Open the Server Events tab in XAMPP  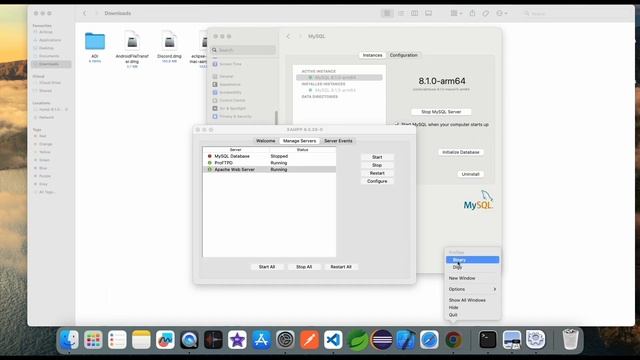pyautogui.click(x=338, y=141)
